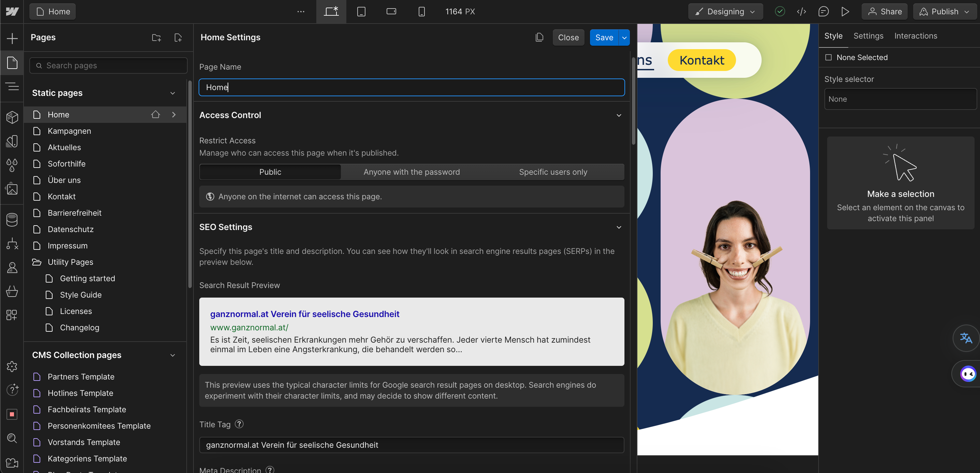980x473 pixels.
Task: Click Kontakt button on canvas
Action: click(702, 60)
